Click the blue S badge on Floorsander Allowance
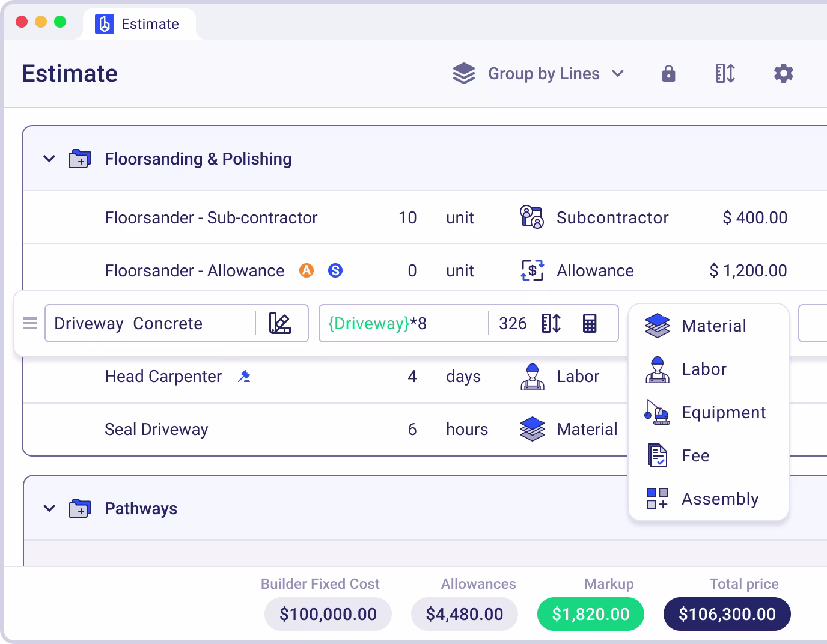The width and height of the screenshot is (827, 644). pyautogui.click(x=335, y=270)
